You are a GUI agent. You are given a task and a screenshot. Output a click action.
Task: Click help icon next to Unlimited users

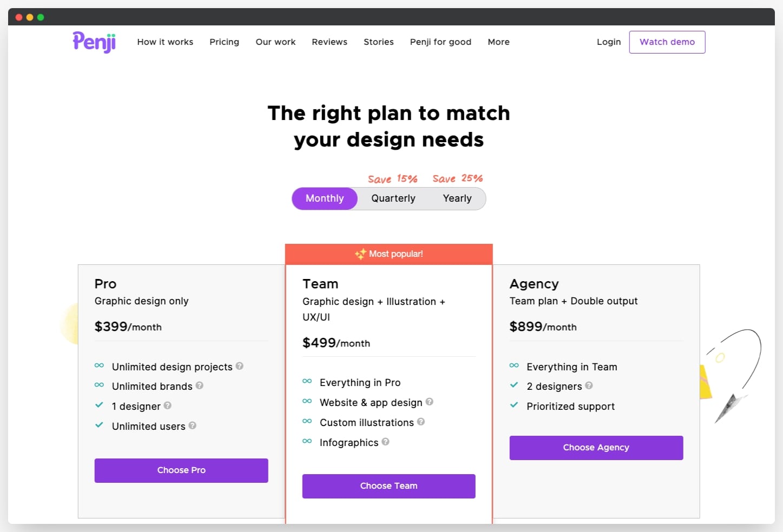click(x=192, y=425)
